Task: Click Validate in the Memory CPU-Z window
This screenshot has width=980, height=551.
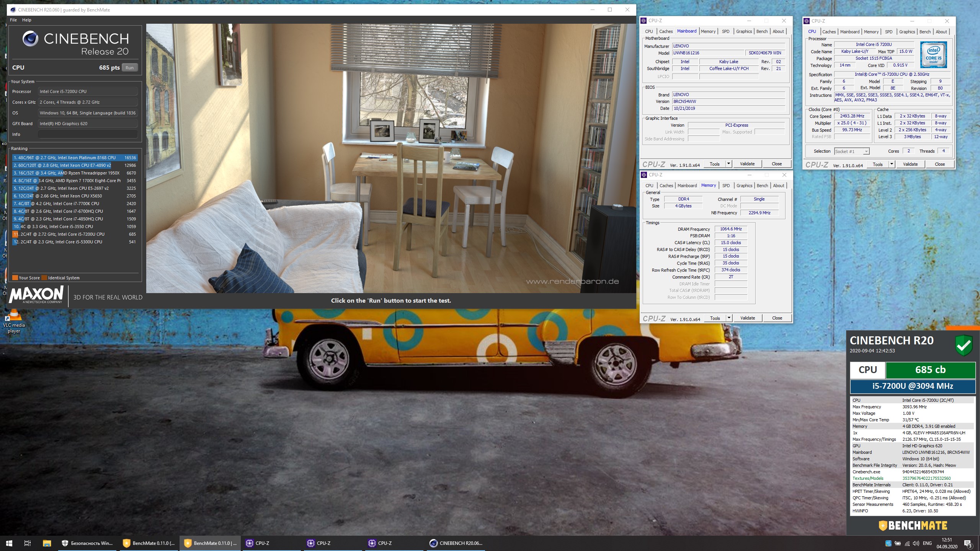Action: click(747, 318)
